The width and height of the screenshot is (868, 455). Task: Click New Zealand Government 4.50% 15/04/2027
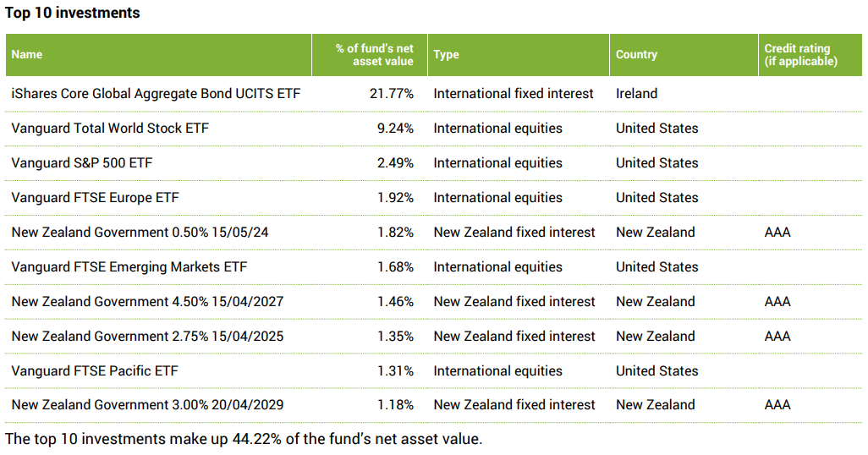(147, 301)
